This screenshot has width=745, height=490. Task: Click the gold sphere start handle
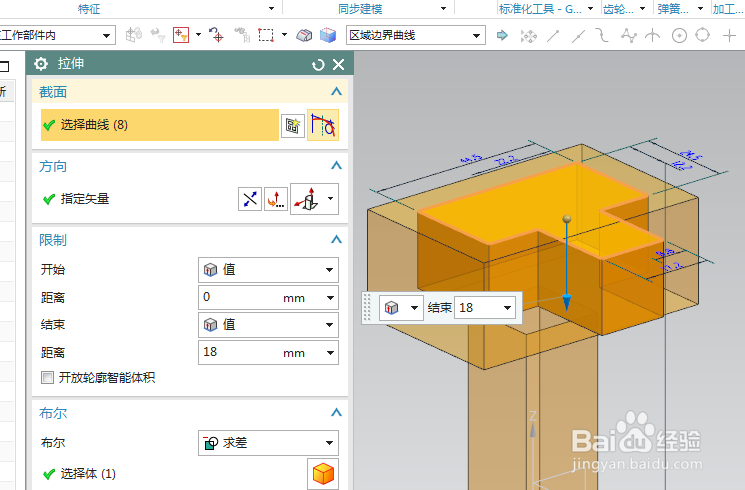[566, 219]
